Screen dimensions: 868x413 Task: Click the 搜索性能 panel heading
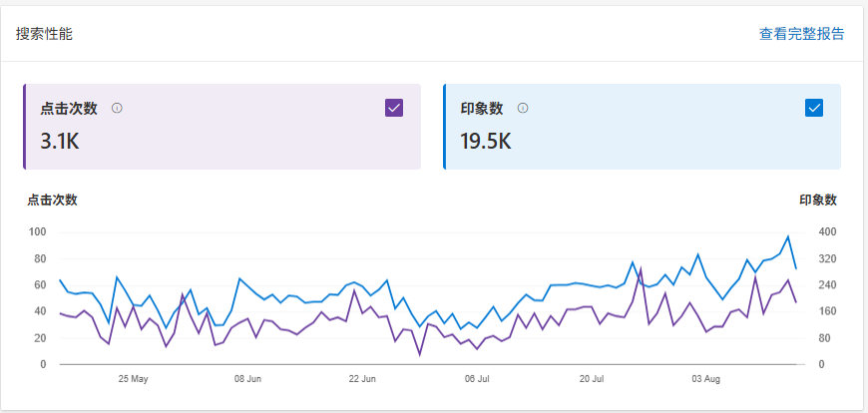click(44, 34)
